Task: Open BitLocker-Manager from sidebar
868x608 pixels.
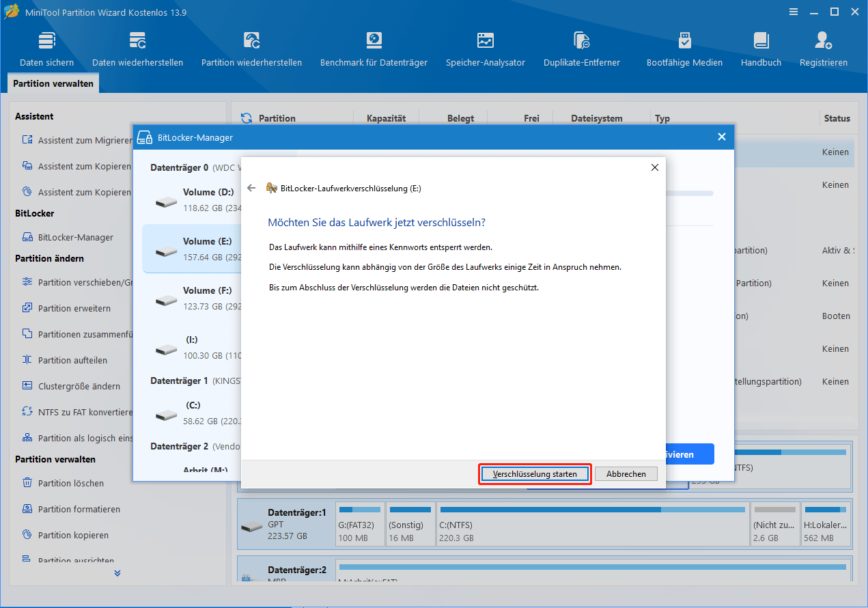Action: [68, 237]
